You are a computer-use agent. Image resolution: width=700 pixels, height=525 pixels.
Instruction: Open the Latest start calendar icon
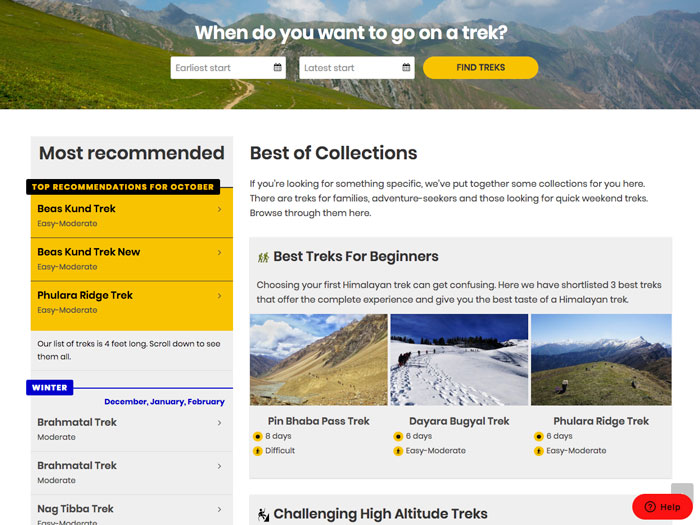(x=407, y=68)
